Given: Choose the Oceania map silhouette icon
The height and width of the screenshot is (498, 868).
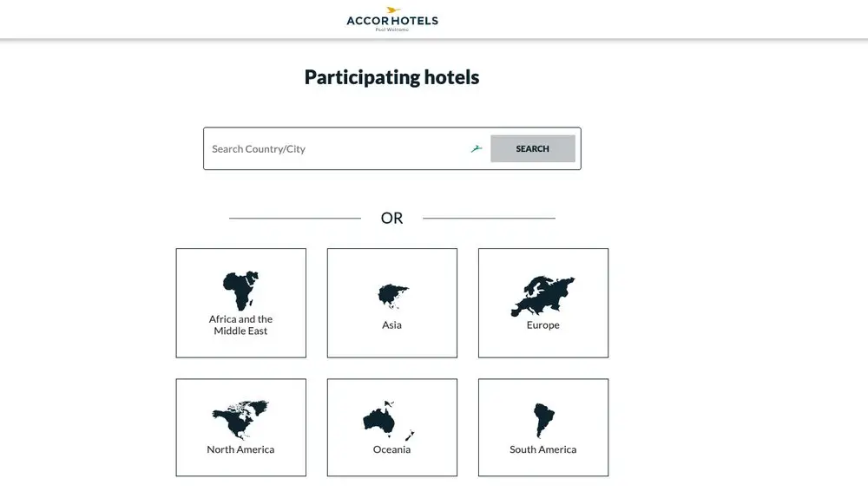Looking at the screenshot, I should (x=389, y=421).
